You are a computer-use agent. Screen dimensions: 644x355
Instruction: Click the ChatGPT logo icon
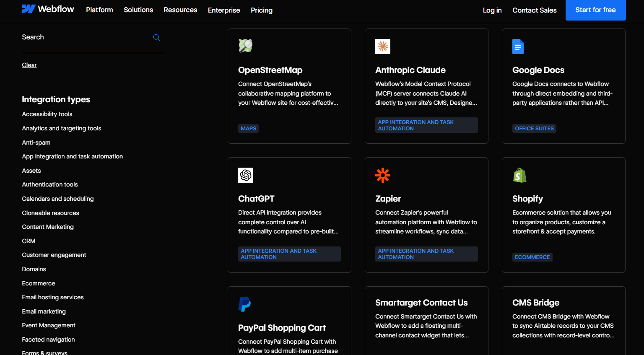[246, 175]
